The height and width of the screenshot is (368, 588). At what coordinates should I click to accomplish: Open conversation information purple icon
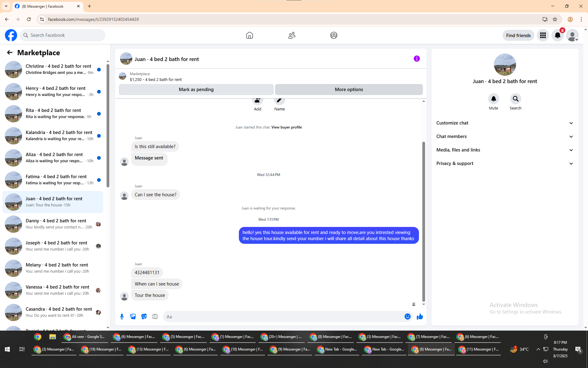[x=417, y=59]
